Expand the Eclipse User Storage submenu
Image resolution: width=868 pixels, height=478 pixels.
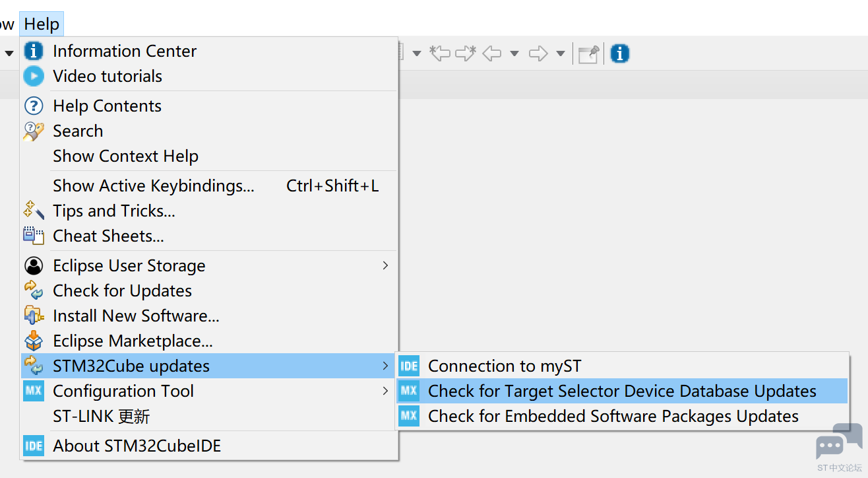[209, 265]
